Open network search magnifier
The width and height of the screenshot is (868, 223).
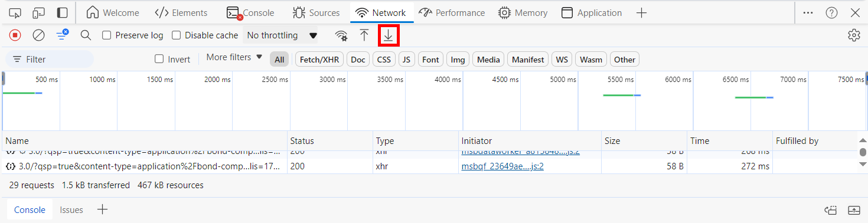[x=86, y=35]
